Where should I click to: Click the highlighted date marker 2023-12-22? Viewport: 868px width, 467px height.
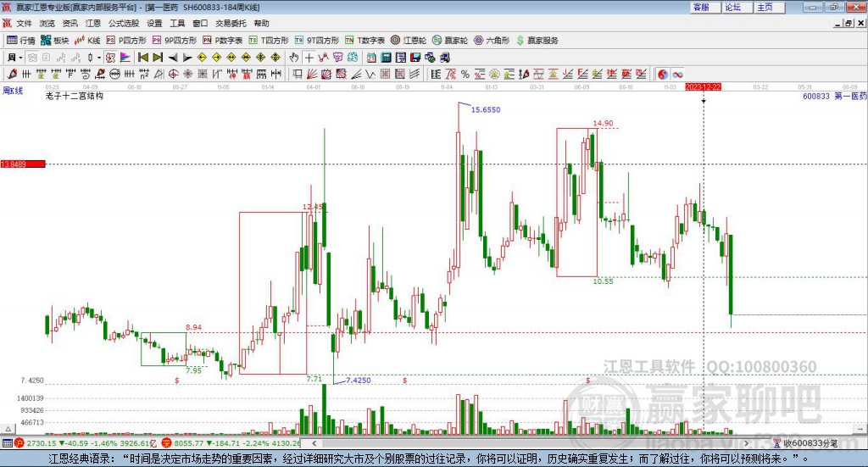click(x=703, y=87)
